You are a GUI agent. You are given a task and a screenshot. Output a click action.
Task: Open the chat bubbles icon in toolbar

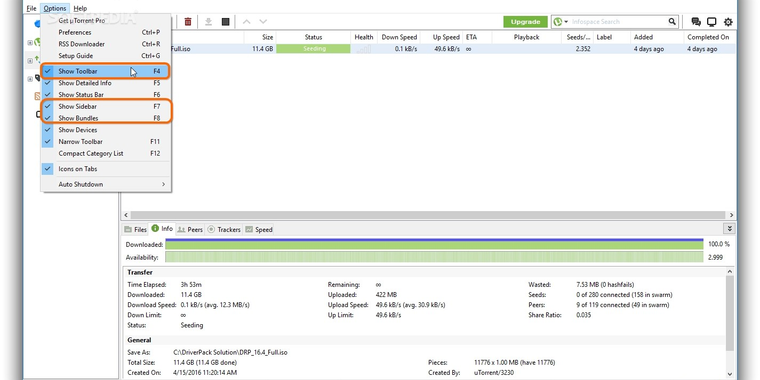(x=696, y=22)
